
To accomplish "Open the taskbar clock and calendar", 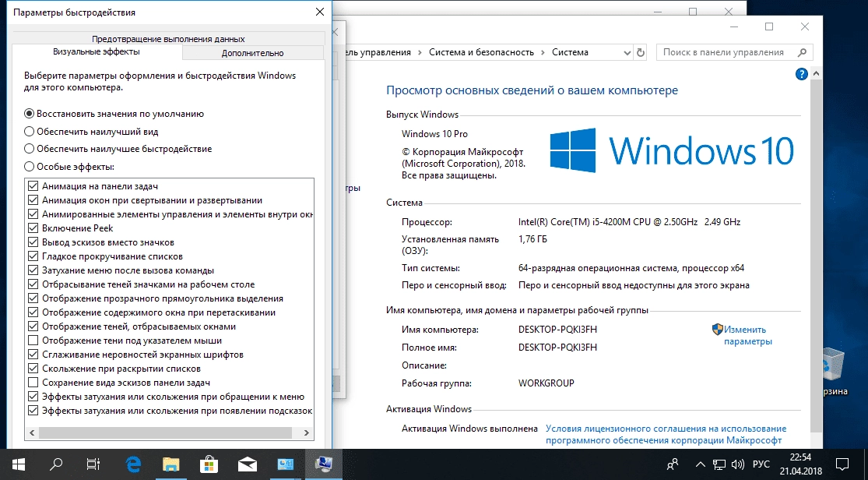I will pyautogui.click(x=800, y=464).
